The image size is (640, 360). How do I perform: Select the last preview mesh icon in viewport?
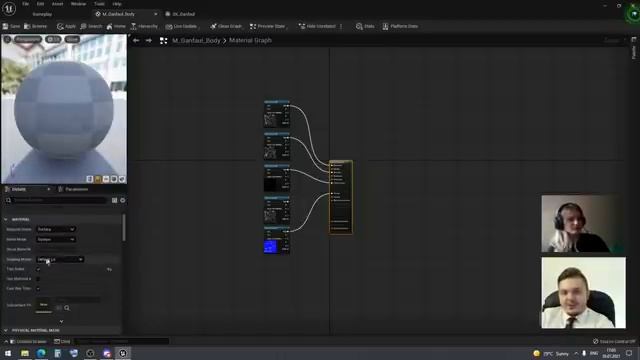click(122, 179)
